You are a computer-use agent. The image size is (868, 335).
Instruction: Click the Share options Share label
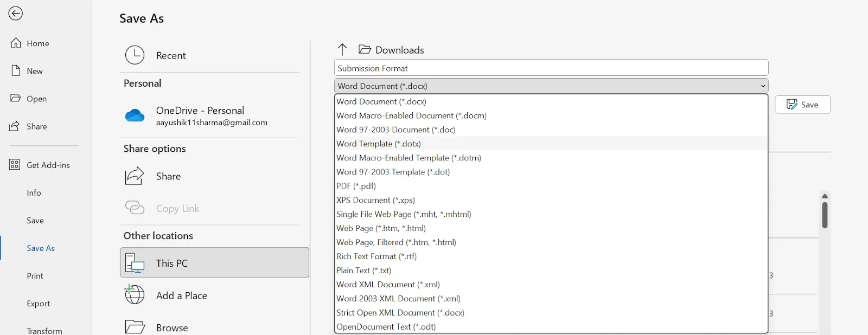[168, 176]
